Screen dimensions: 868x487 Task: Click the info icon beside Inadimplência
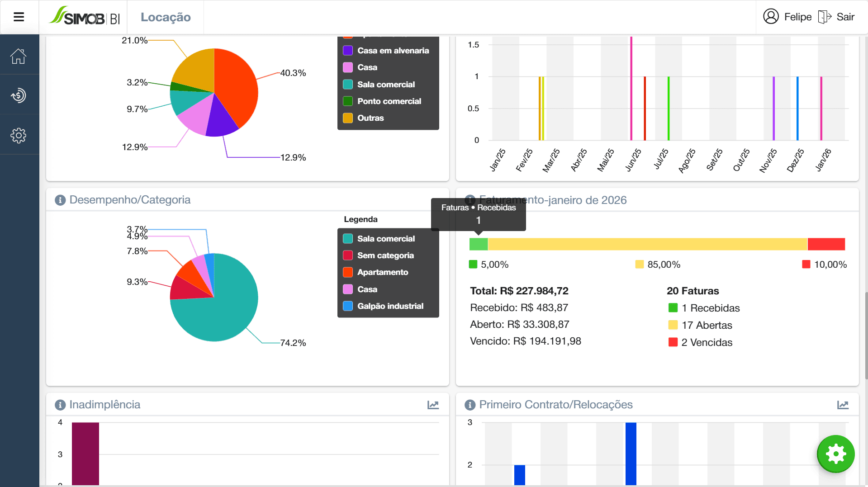(x=59, y=405)
